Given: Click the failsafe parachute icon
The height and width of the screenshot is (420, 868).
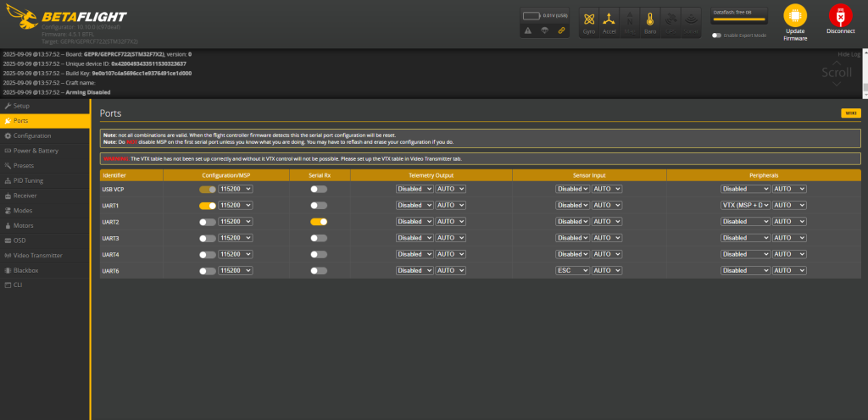Looking at the screenshot, I should point(545,30).
